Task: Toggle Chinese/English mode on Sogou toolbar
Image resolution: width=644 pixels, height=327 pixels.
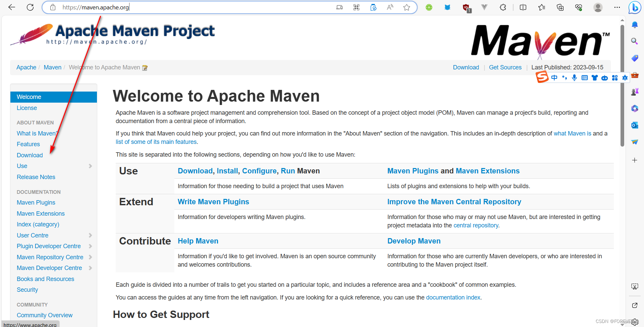Action: tap(554, 77)
